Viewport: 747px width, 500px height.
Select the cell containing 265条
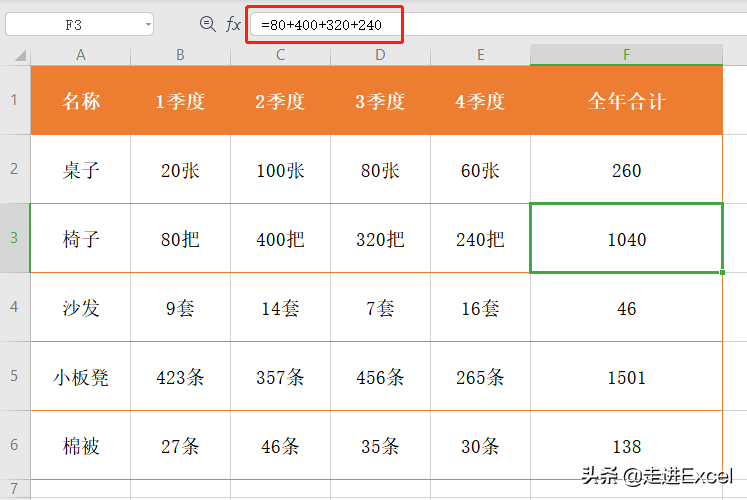pos(480,377)
